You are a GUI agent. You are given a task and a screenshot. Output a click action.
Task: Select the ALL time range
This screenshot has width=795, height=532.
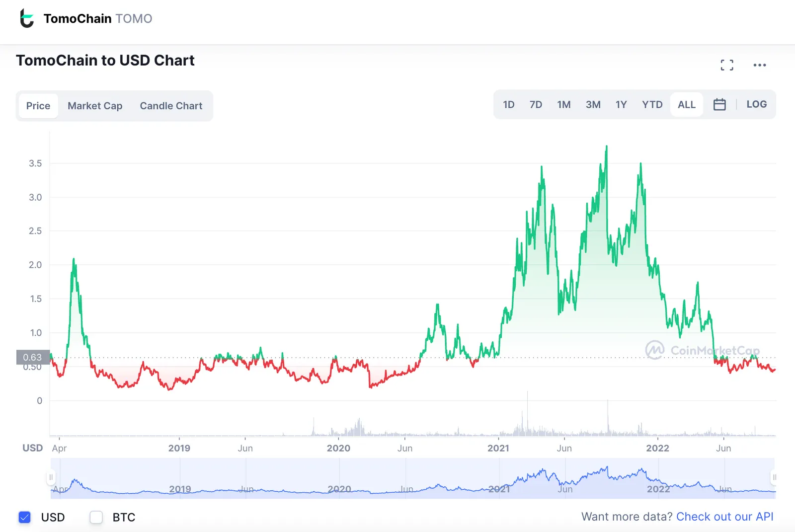tap(687, 104)
